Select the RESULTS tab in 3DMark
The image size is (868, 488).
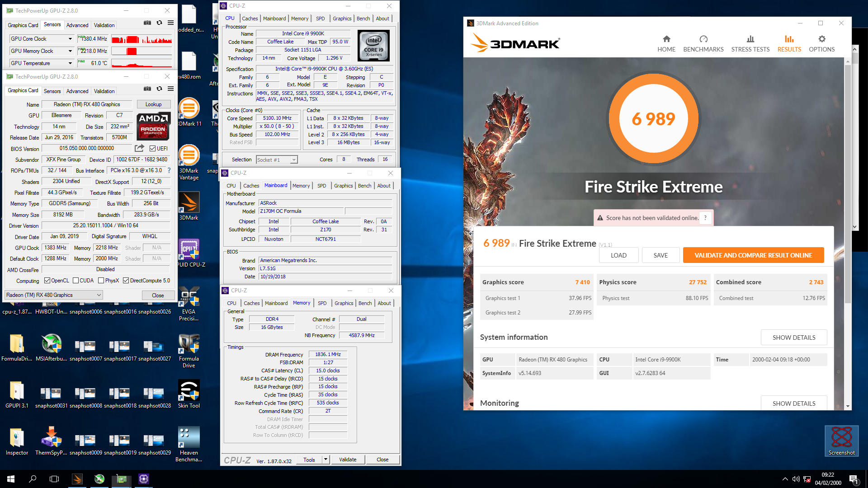pos(789,43)
